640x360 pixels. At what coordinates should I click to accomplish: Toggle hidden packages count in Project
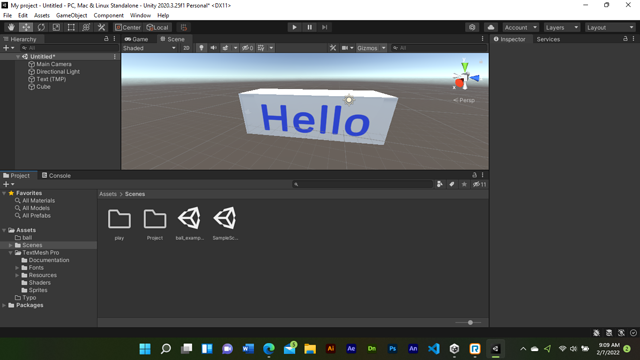(480, 184)
